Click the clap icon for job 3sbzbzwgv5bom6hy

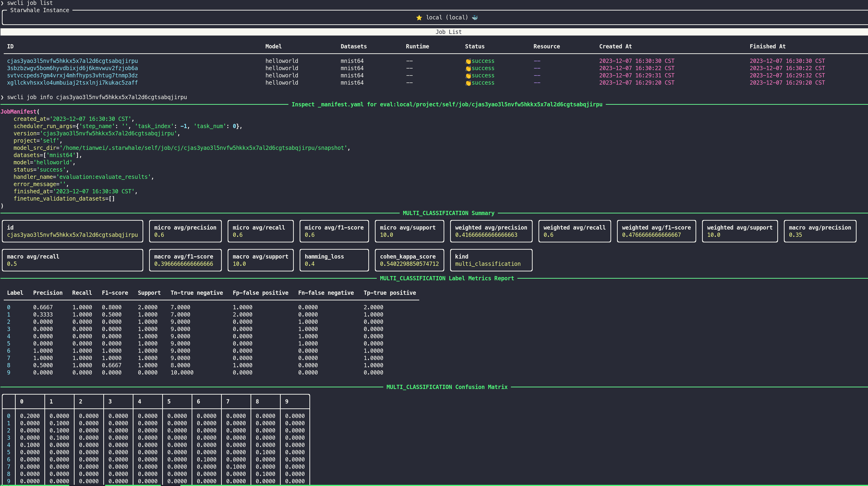tap(468, 68)
